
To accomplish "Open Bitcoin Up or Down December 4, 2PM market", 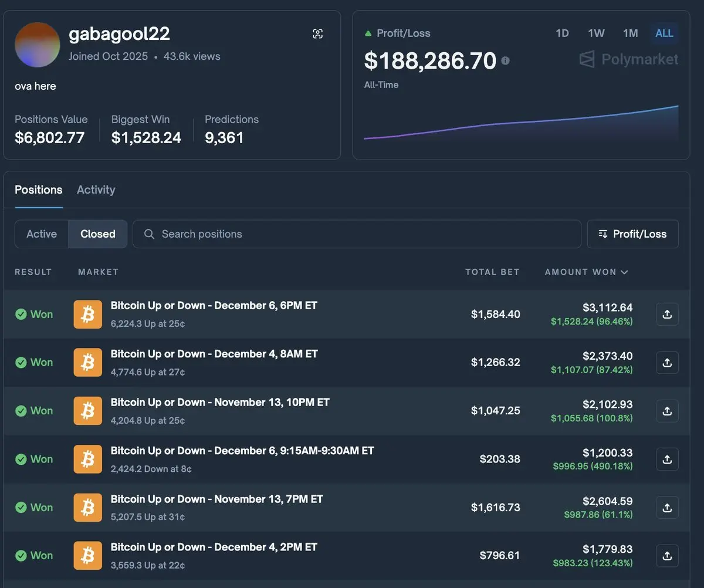I will (x=214, y=547).
